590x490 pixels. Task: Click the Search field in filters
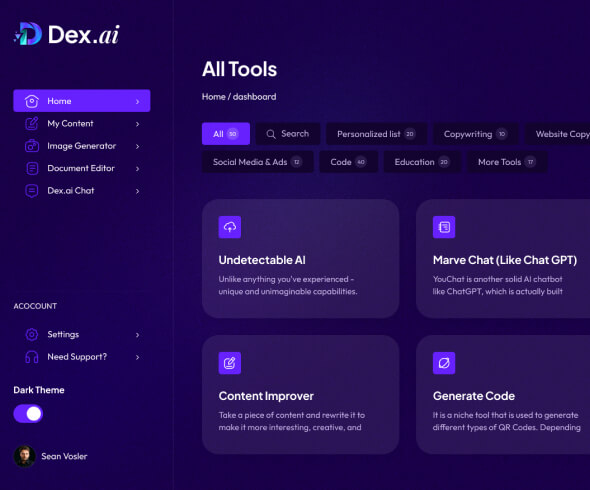(288, 134)
